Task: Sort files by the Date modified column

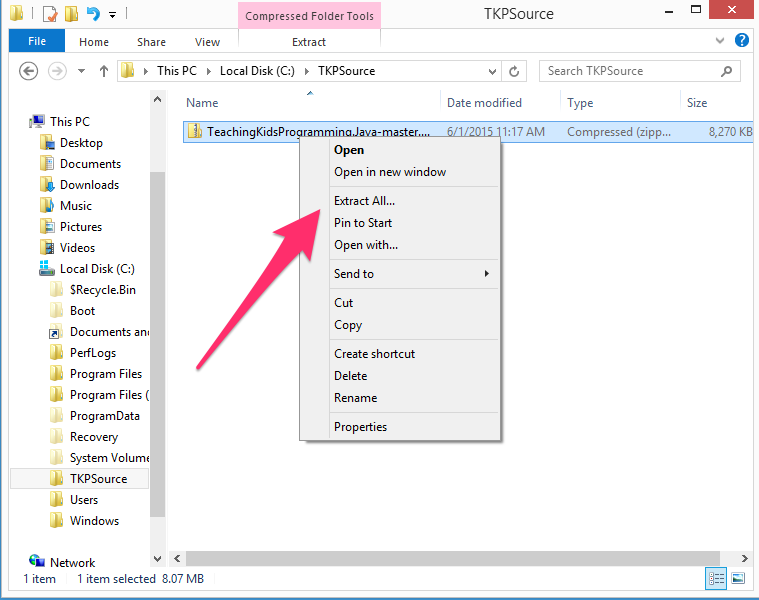Action: pyautogui.click(x=484, y=103)
